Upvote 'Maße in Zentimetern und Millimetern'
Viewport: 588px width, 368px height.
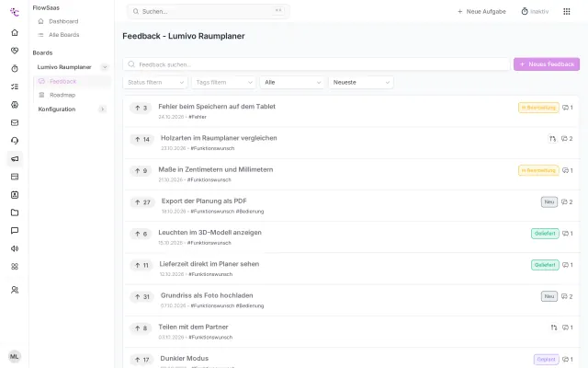point(141,171)
